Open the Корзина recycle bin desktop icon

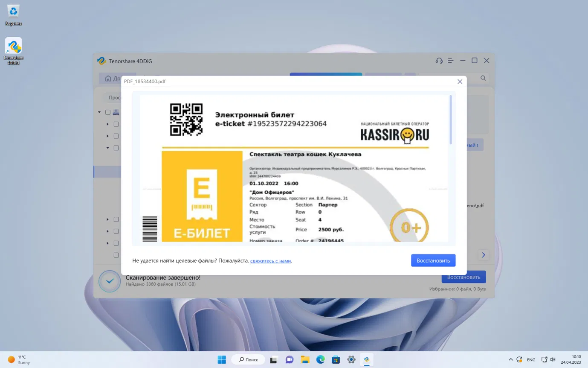point(14,15)
